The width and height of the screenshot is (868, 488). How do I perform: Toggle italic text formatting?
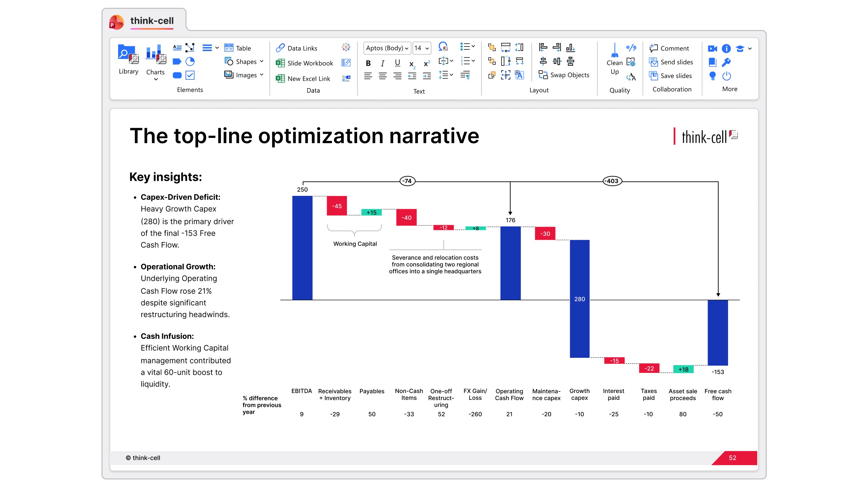[382, 63]
